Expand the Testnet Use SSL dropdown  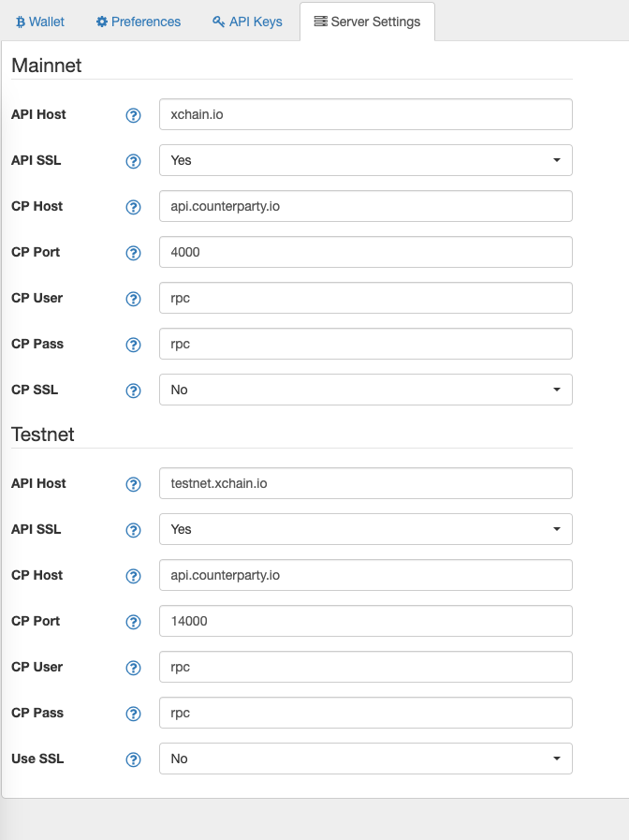[x=366, y=759]
